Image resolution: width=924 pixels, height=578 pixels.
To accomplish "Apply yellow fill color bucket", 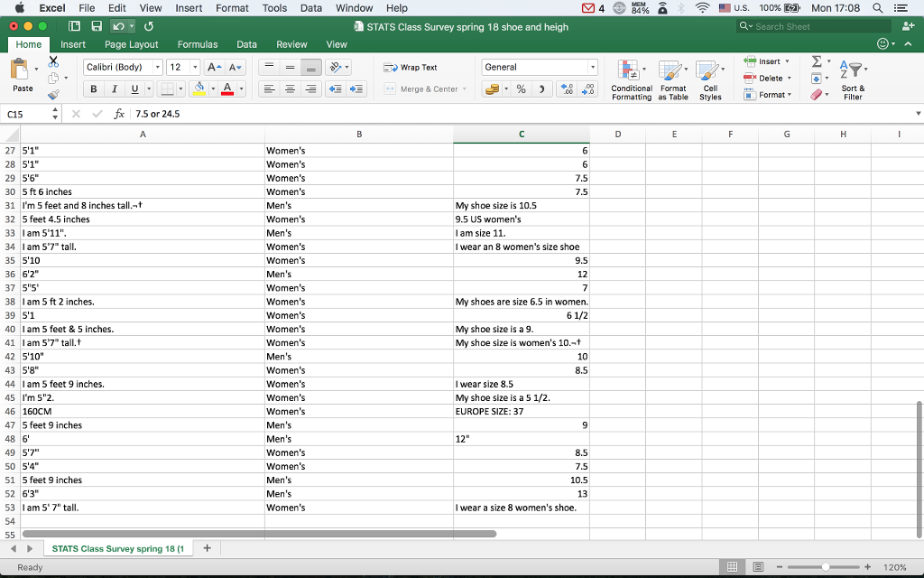I will 199,89.
